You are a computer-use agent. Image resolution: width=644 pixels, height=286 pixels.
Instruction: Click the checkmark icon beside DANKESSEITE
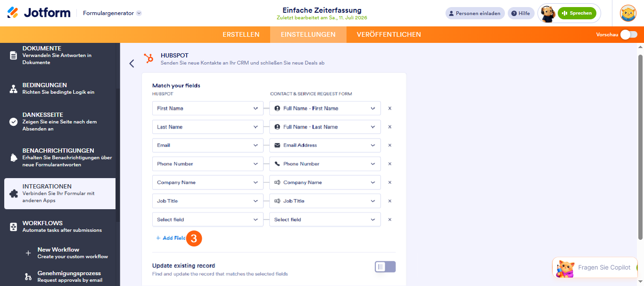pyautogui.click(x=13, y=122)
